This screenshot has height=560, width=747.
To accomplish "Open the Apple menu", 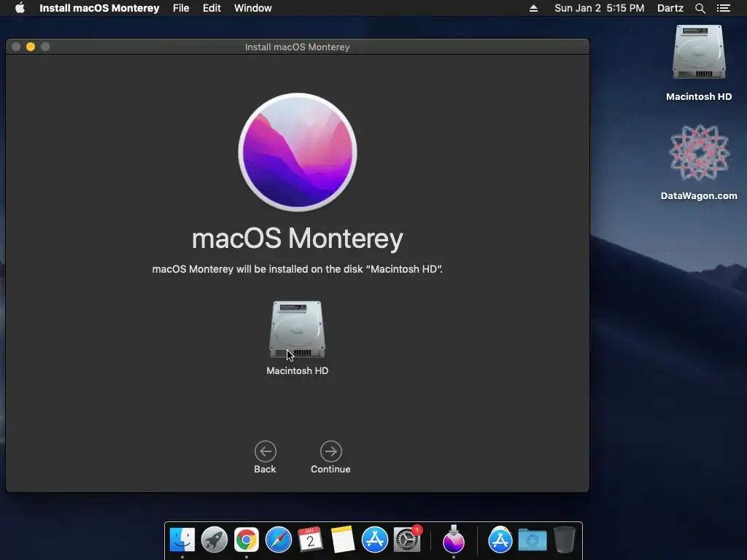I will click(20, 8).
